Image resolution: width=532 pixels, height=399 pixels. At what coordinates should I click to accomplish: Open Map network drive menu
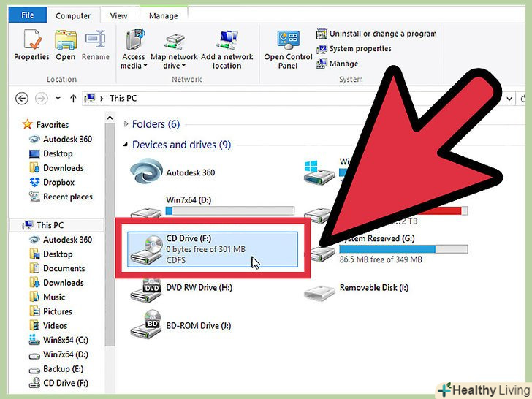174,50
